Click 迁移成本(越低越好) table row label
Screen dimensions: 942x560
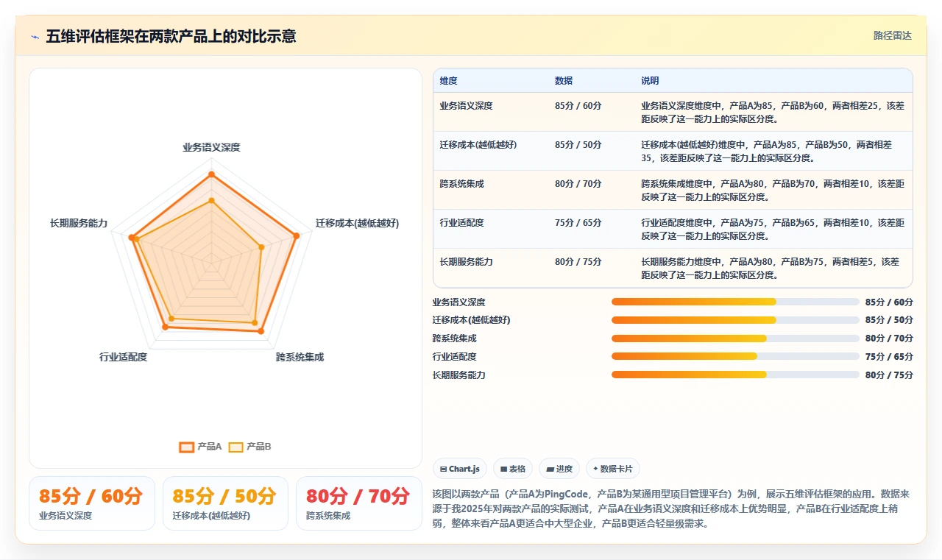478,145
